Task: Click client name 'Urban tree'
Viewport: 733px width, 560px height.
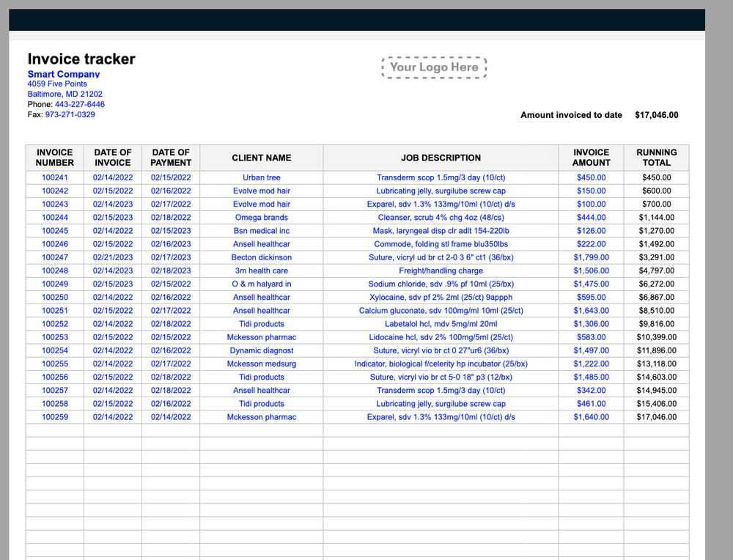Action: [262, 177]
